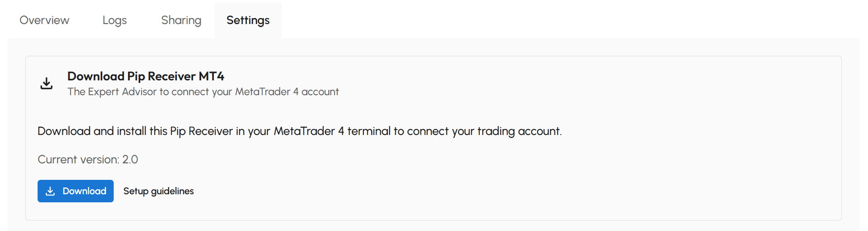Click the "Download Pip Receiver MT4" heading
This screenshot has height=231, width=868.
tap(146, 76)
